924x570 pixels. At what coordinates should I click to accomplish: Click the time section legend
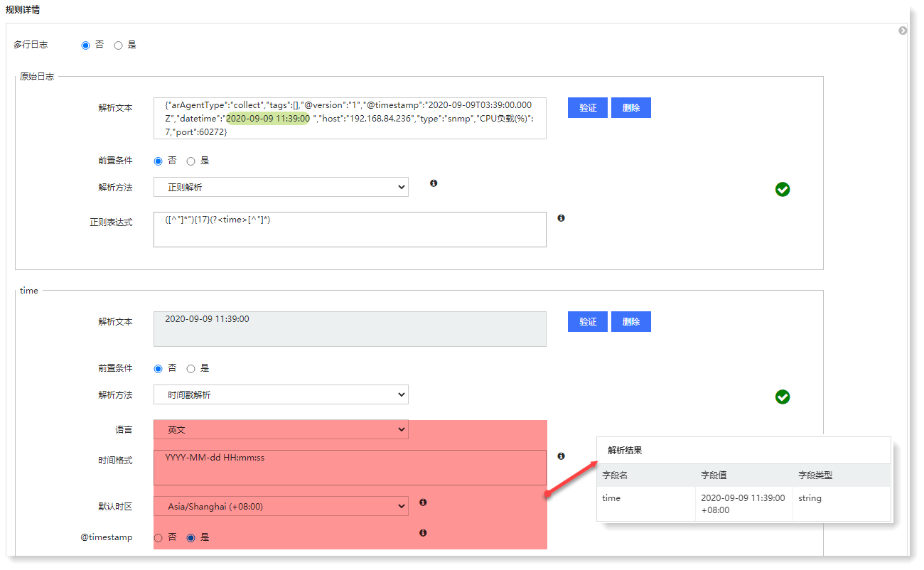point(29,290)
